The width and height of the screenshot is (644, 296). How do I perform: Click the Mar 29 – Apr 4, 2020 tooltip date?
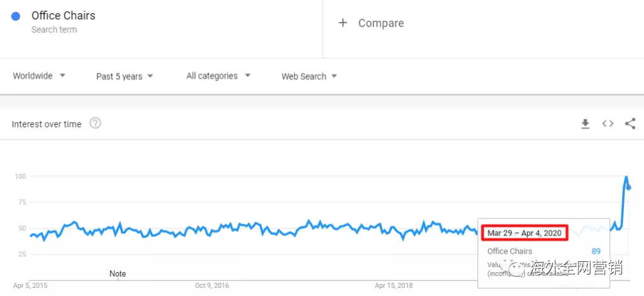pos(524,233)
